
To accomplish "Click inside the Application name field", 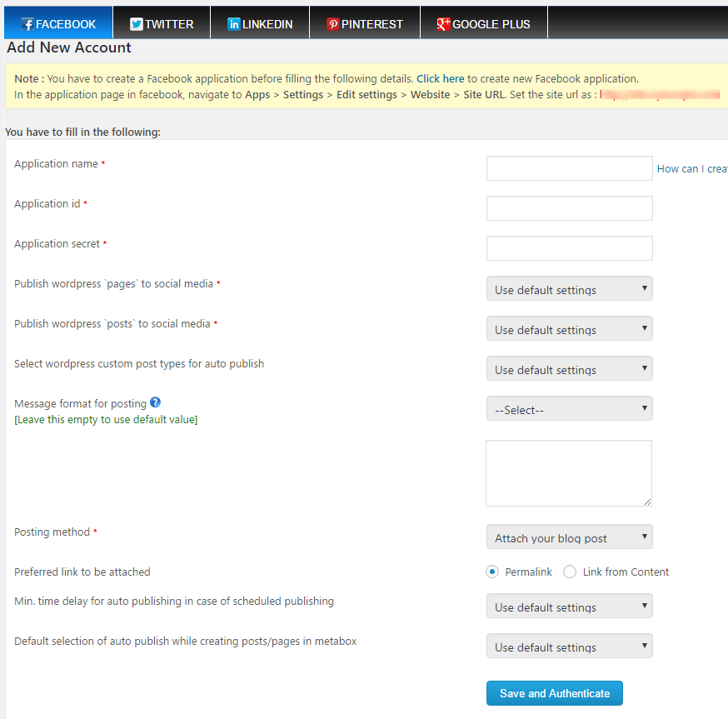I will (x=569, y=167).
